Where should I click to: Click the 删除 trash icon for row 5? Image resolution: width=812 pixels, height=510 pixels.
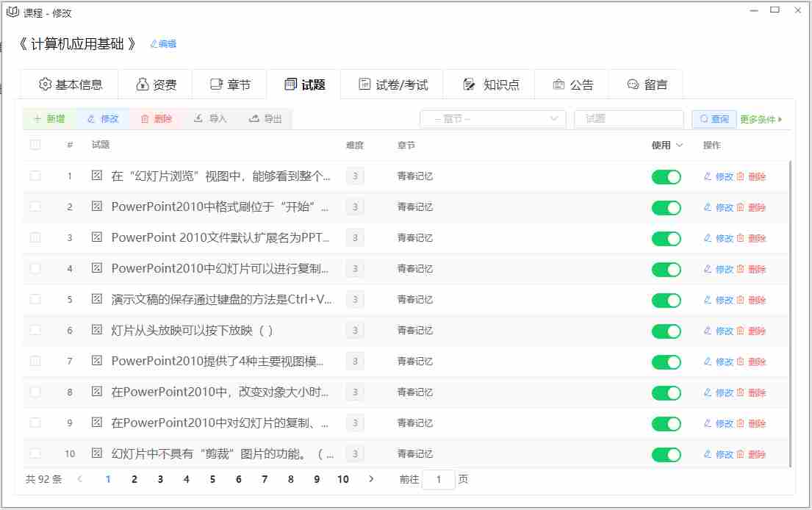[x=741, y=300]
